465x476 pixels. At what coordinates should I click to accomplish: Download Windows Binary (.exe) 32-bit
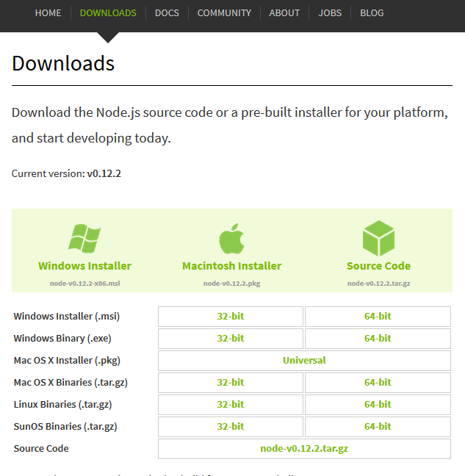coord(231,339)
